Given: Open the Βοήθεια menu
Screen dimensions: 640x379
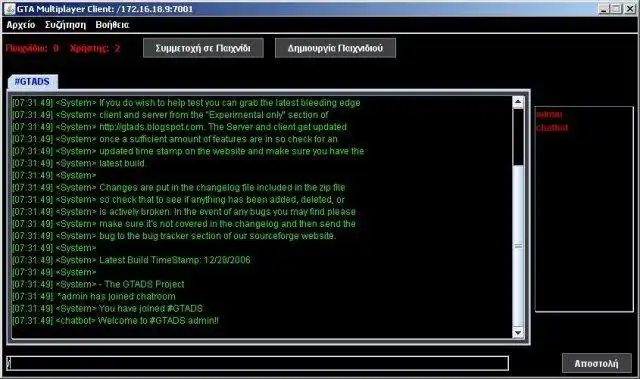Looking at the screenshot, I should [x=112, y=25].
